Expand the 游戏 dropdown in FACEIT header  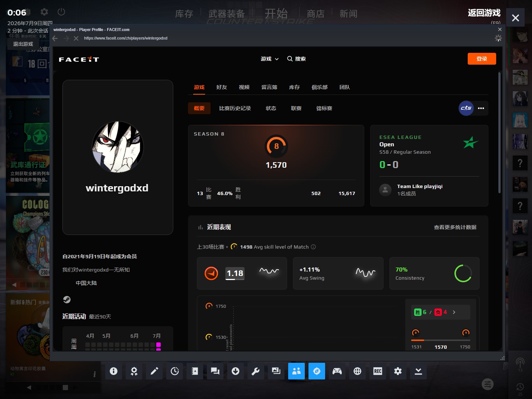pyautogui.click(x=270, y=59)
